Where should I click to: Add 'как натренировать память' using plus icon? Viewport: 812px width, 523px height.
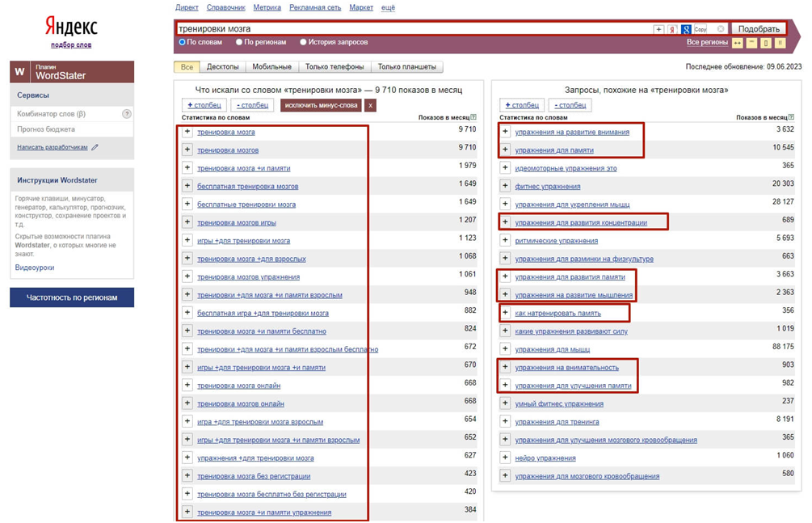pyautogui.click(x=505, y=313)
